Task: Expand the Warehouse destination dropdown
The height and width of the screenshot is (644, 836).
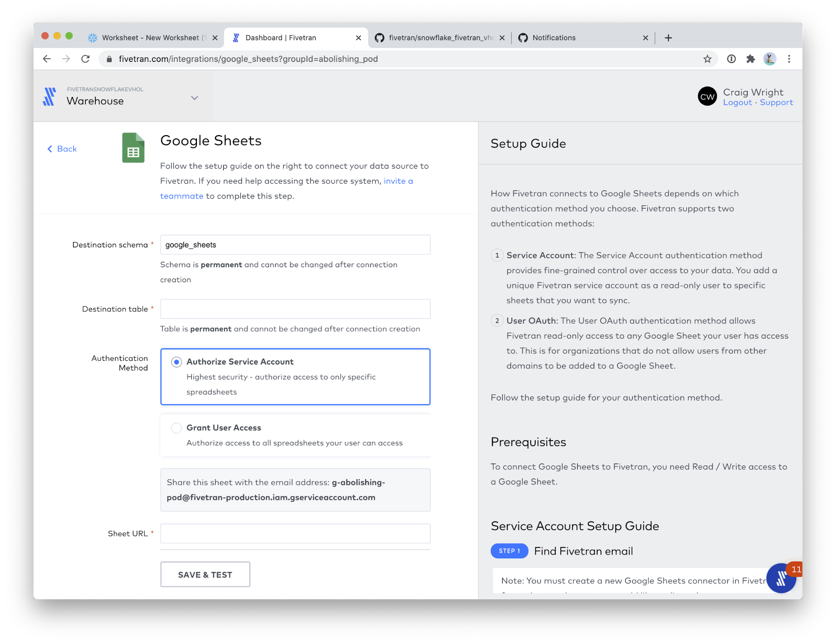Action: (x=194, y=98)
